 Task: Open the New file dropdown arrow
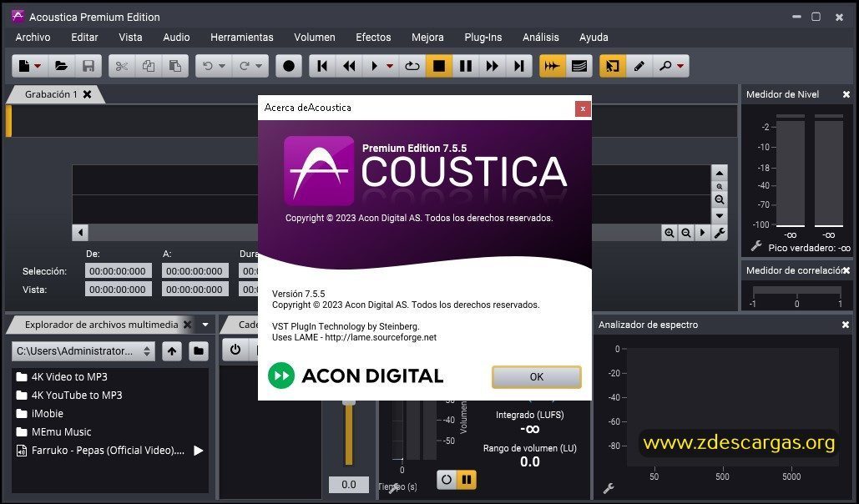point(38,66)
